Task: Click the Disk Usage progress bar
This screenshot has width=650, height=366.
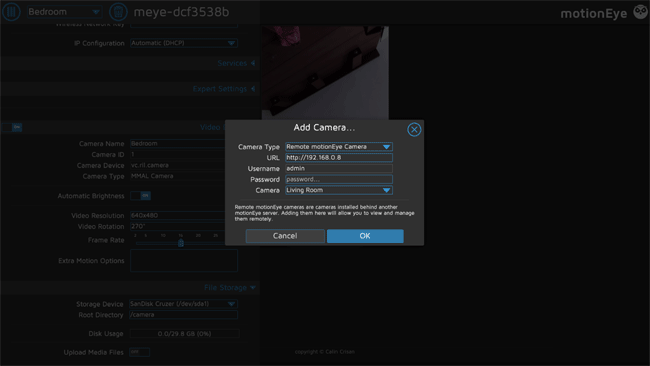Action: (x=184, y=334)
